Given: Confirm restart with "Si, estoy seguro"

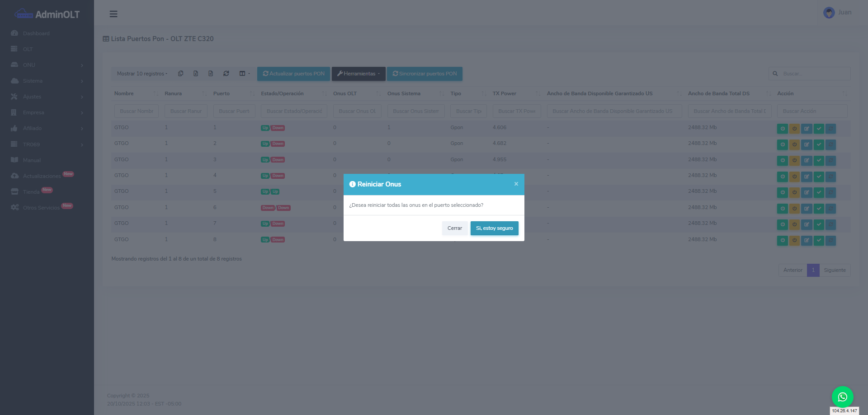Looking at the screenshot, I should (x=494, y=228).
